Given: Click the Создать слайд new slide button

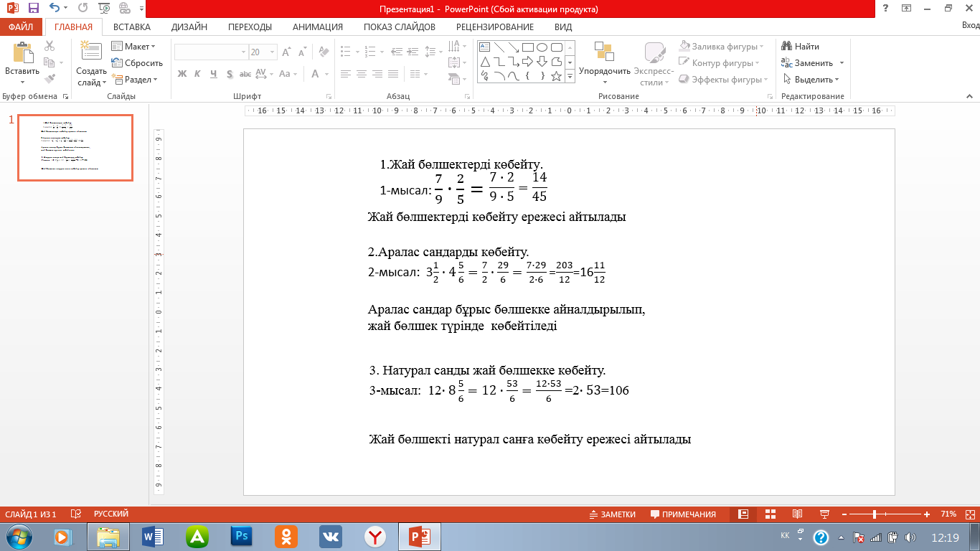Looking at the screenshot, I should click(91, 63).
